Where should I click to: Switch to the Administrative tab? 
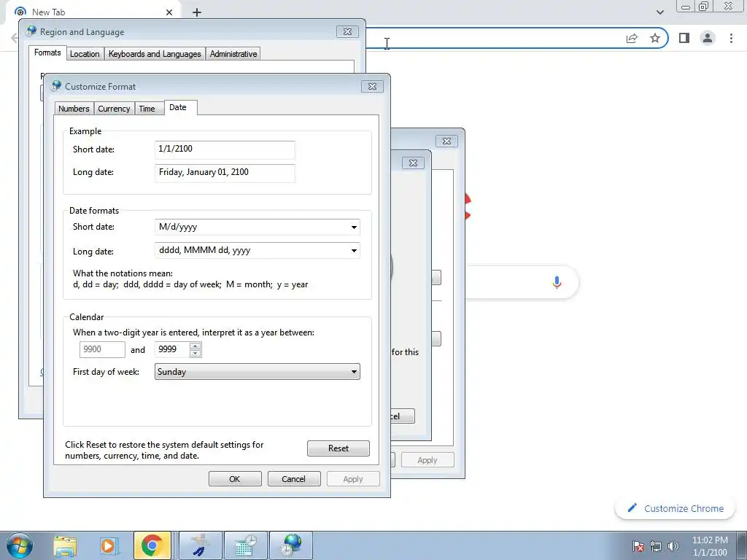point(233,54)
